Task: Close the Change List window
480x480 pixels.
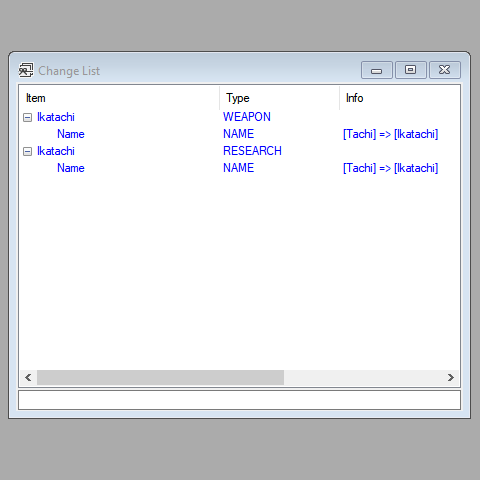Action: 445,70
